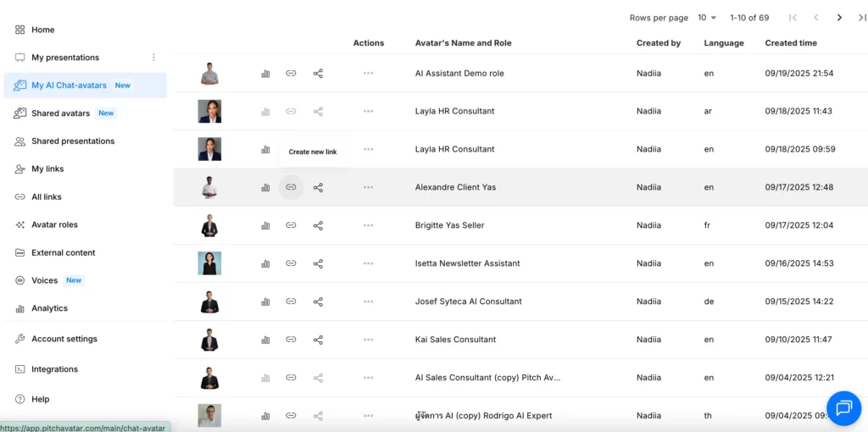Go to next page of avatars
Viewport: 868px width, 432px height.
839,18
